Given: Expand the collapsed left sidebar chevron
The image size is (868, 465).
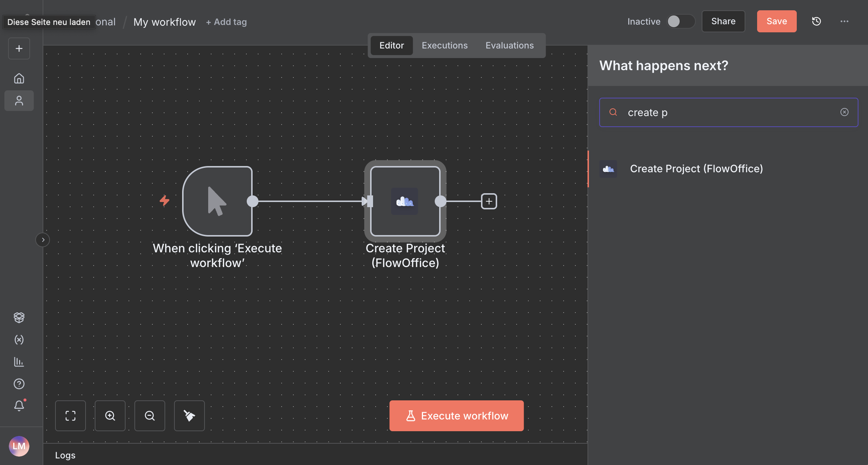Looking at the screenshot, I should 43,240.
